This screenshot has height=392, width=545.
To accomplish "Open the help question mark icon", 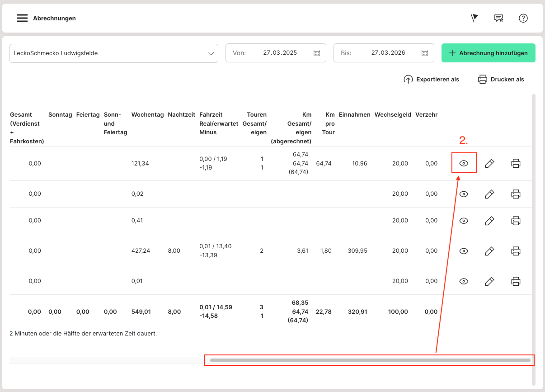I will point(523,18).
